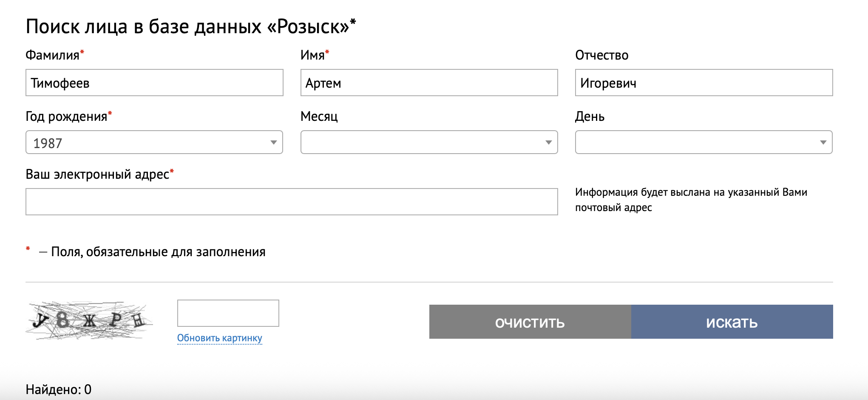Click the Ваш электронный адрес input field

coord(292,202)
